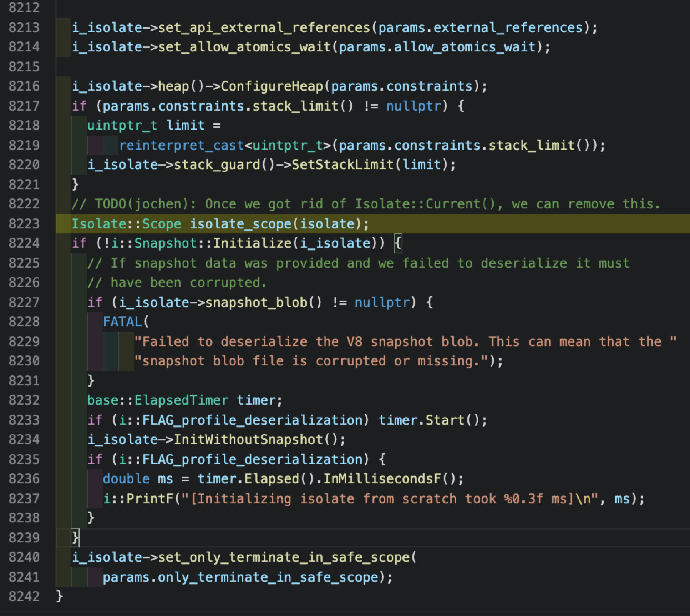Click i::PrintF call
This screenshot has width=690, height=616.
(x=138, y=499)
